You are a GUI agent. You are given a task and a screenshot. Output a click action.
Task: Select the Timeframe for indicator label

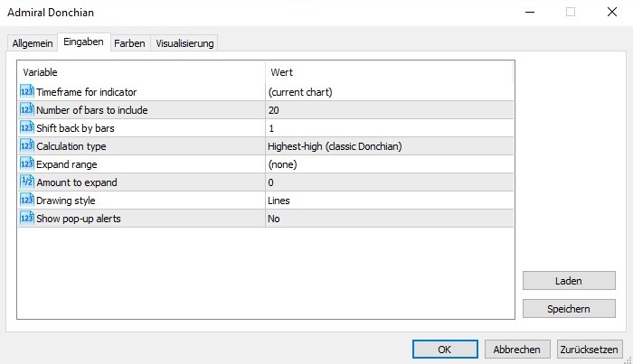[x=87, y=92]
